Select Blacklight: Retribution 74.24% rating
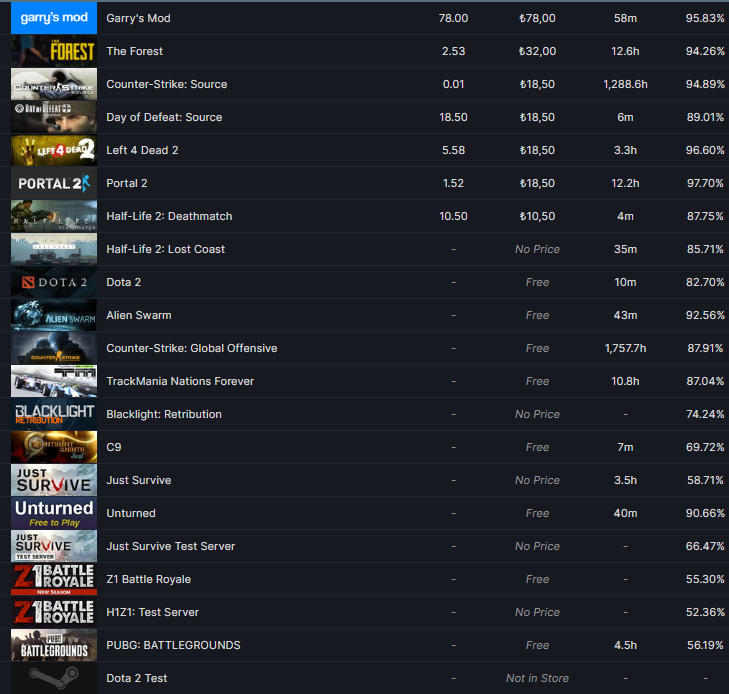The image size is (729, 694). pyautogui.click(x=705, y=414)
